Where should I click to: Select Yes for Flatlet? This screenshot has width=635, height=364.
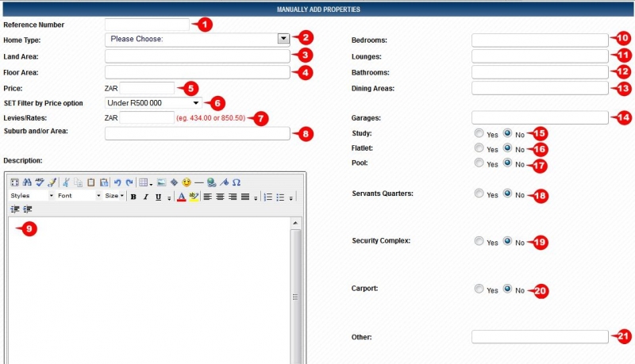tap(479, 148)
